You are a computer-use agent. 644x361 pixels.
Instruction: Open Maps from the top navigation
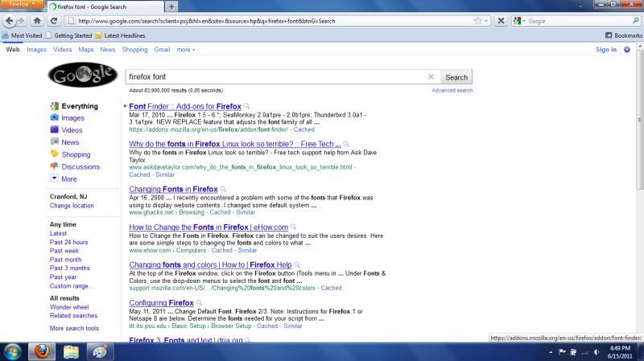pos(86,49)
